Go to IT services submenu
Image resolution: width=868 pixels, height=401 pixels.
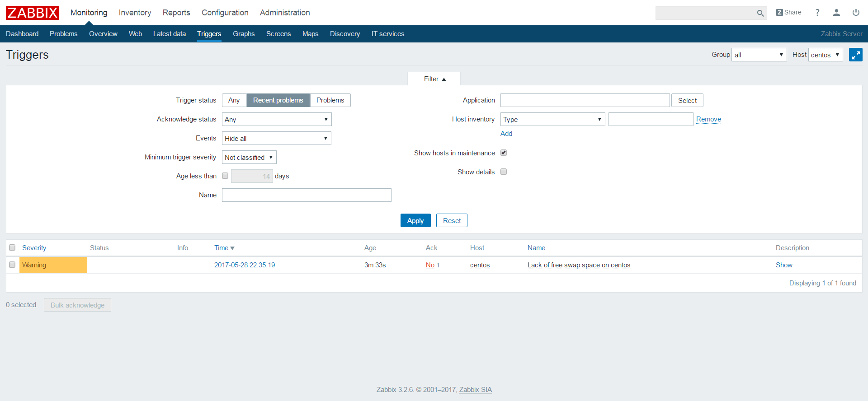point(388,34)
